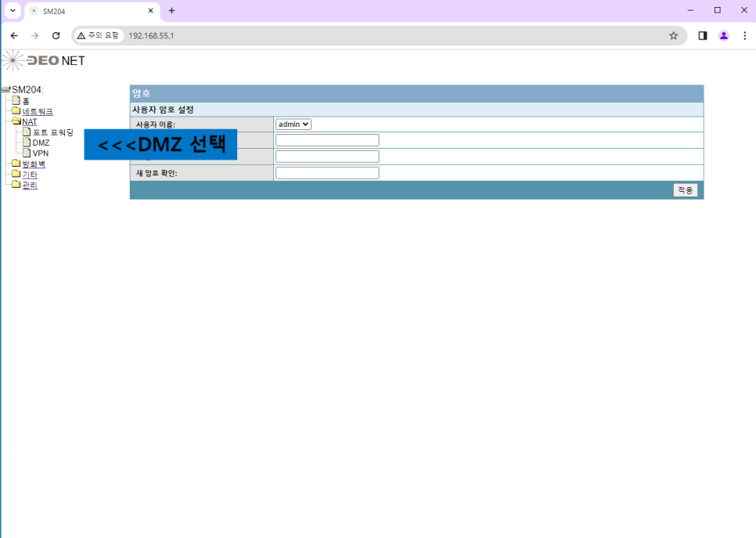Image resolution: width=756 pixels, height=538 pixels.
Task: Click the DEO NET logo
Action: tap(43, 61)
